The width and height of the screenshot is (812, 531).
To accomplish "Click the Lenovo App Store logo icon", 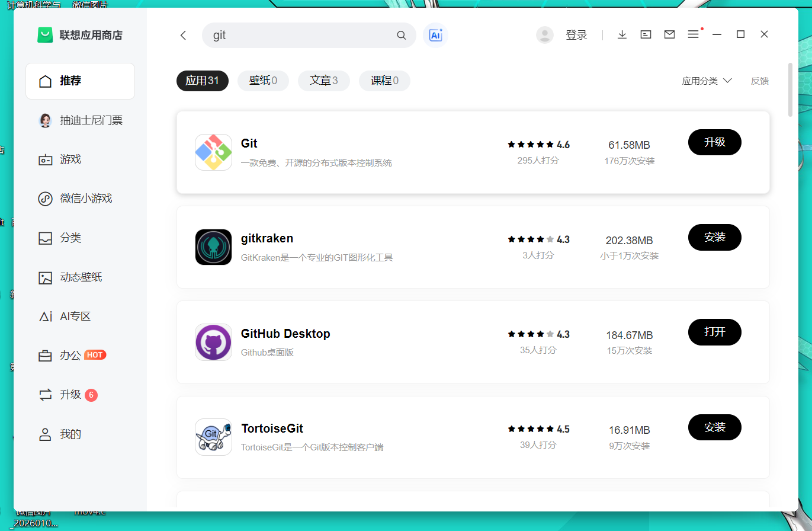I will [x=45, y=35].
